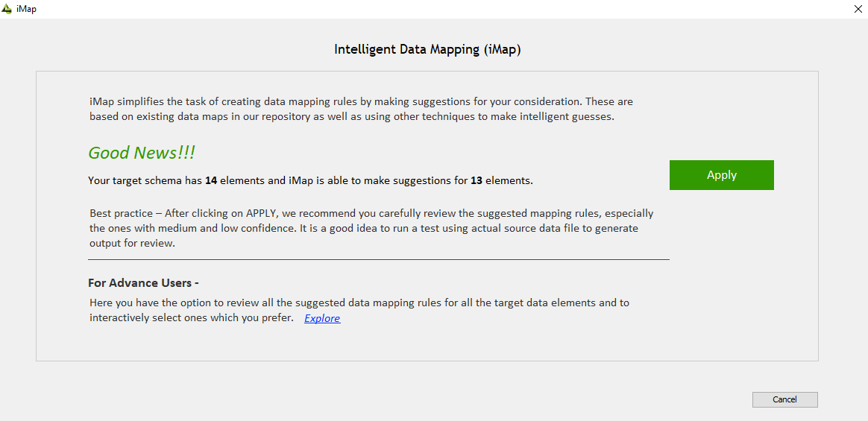The image size is (868, 421).
Task: Click the iMap application icon in title bar
Action: [7, 9]
